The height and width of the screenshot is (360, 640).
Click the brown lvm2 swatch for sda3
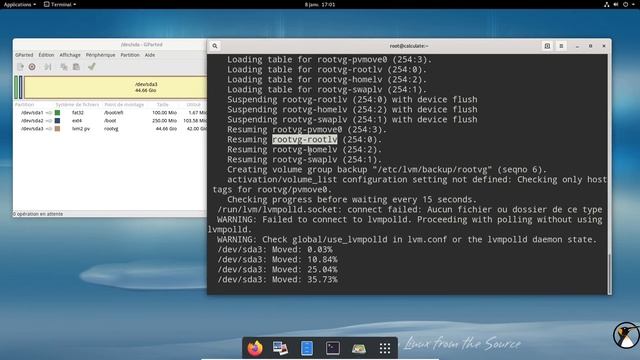[58, 129]
